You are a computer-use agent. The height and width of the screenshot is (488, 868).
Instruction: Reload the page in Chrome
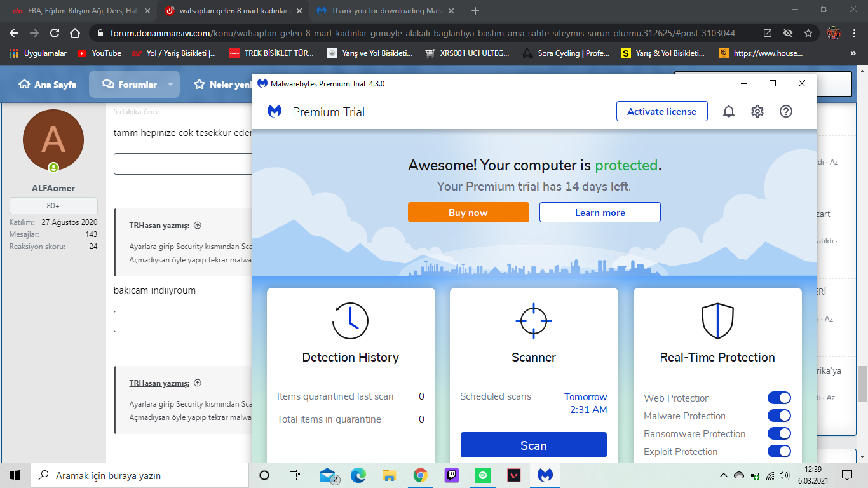pyautogui.click(x=55, y=33)
